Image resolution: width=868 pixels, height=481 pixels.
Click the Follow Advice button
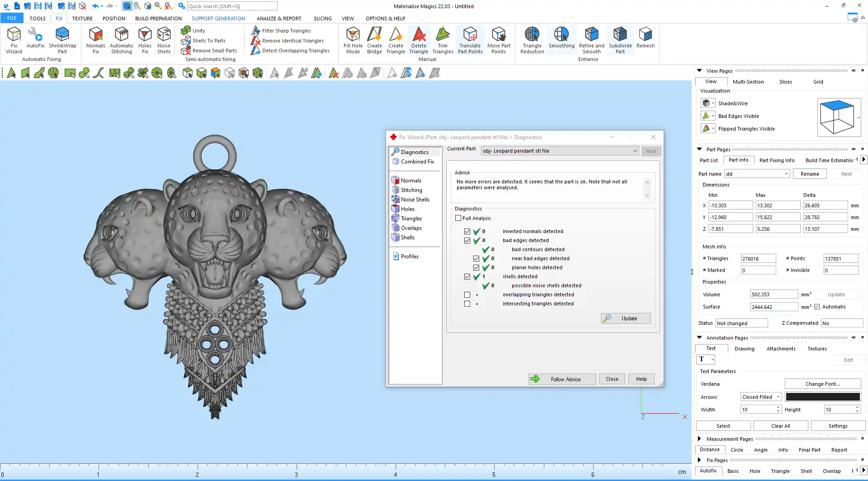click(562, 379)
